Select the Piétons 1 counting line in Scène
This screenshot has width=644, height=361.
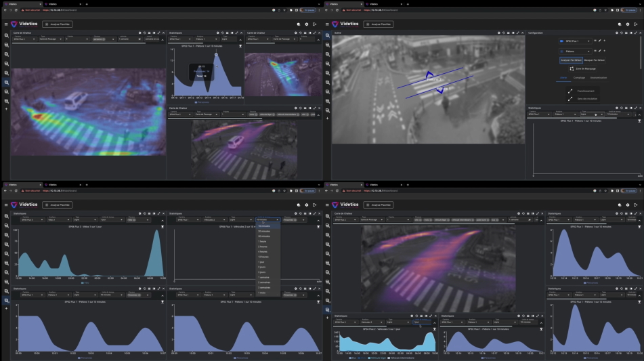point(439,87)
